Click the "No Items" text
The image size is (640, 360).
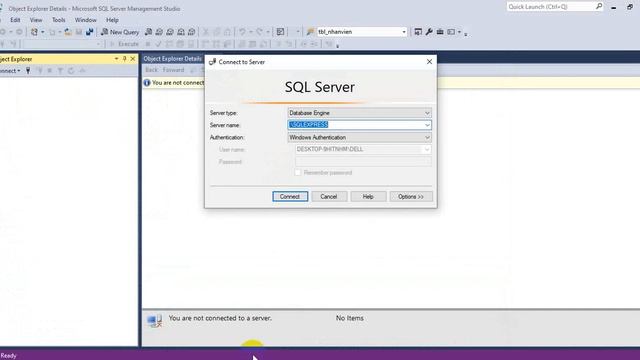coord(349,318)
